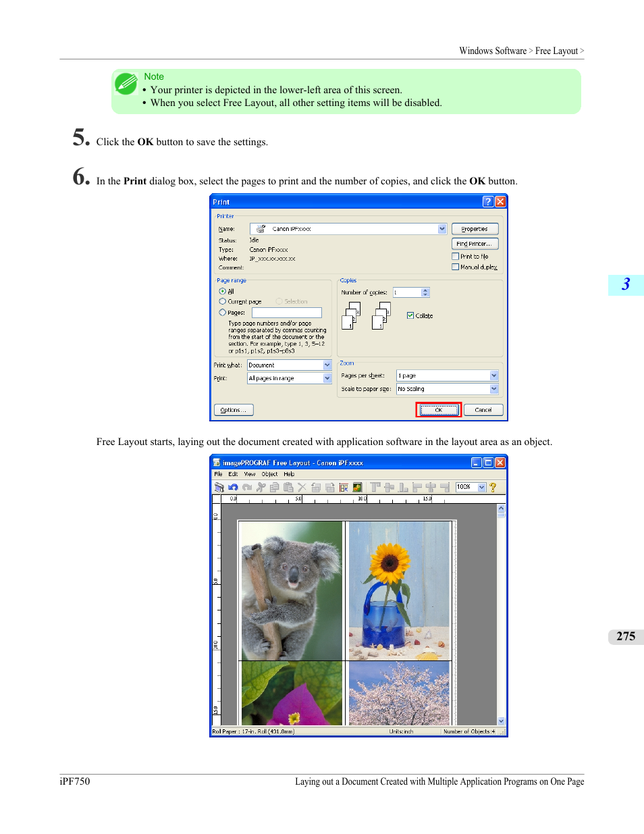Expand the printer Name dropdown
The height and width of the screenshot is (834, 644).
click(x=442, y=229)
